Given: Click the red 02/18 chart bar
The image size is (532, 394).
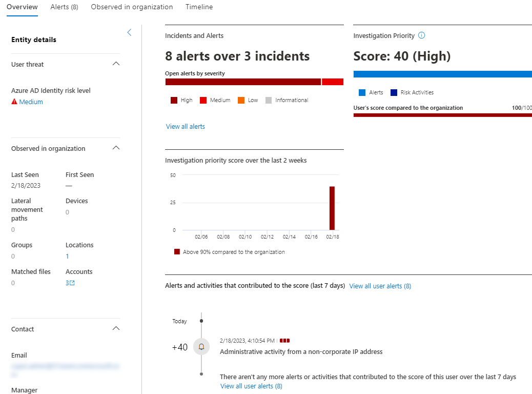Looking at the screenshot, I should 332,208.
